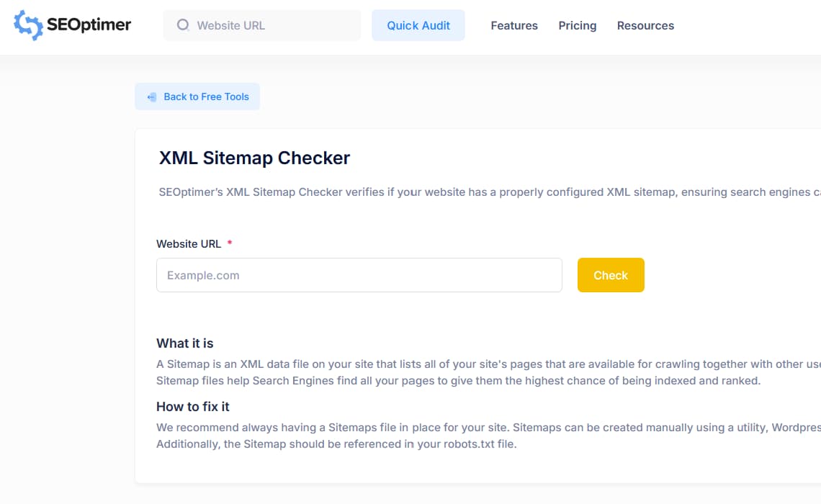Click the robots.txt mention in fix instructions
The width and height of the screenshot is (821, 504).
(x=470, y=444)
